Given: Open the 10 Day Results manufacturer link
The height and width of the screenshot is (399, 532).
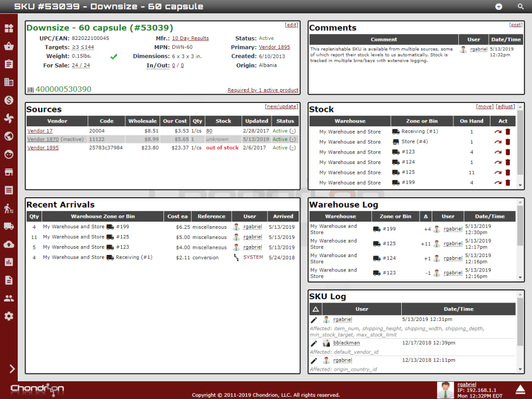Looking at the screenshot, I should pyautogui.click(x=190, y=38).
